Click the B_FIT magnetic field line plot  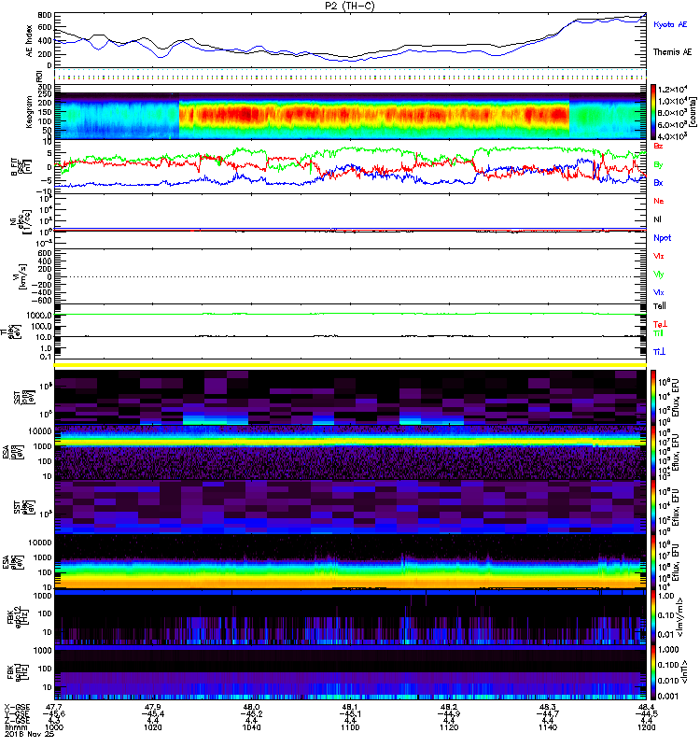(350, 167)
